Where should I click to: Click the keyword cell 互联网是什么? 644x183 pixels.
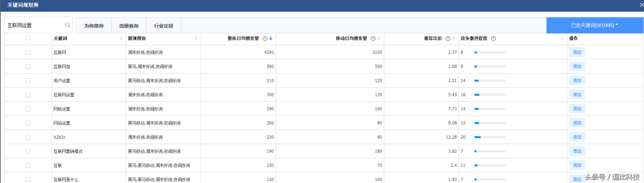(x=65, y=179)
